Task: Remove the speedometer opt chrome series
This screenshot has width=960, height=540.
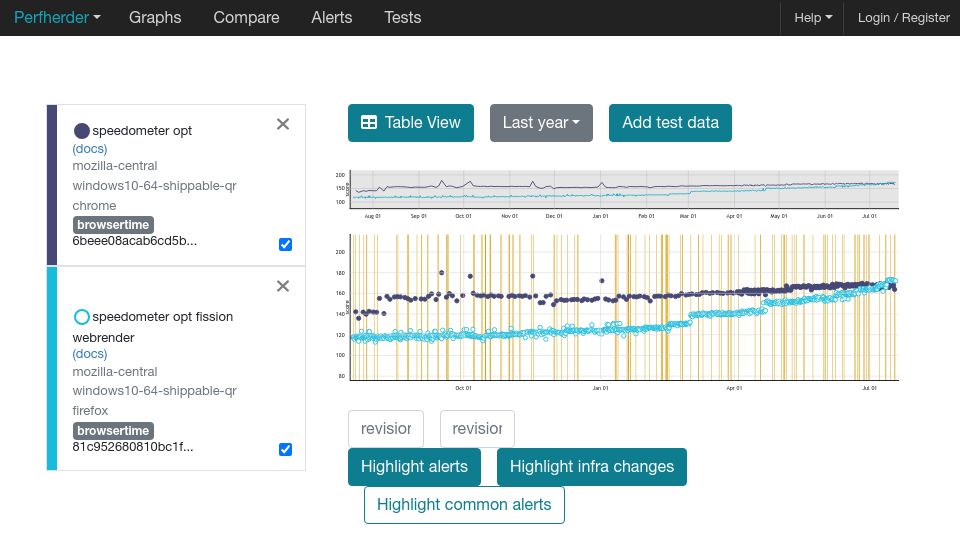Action: [x=283, y=124]
